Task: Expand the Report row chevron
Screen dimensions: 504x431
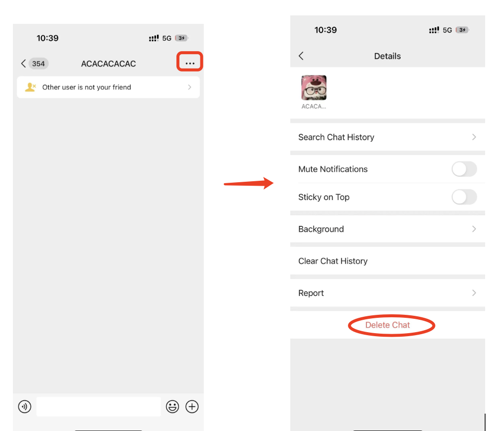Action: coord(474,293)
